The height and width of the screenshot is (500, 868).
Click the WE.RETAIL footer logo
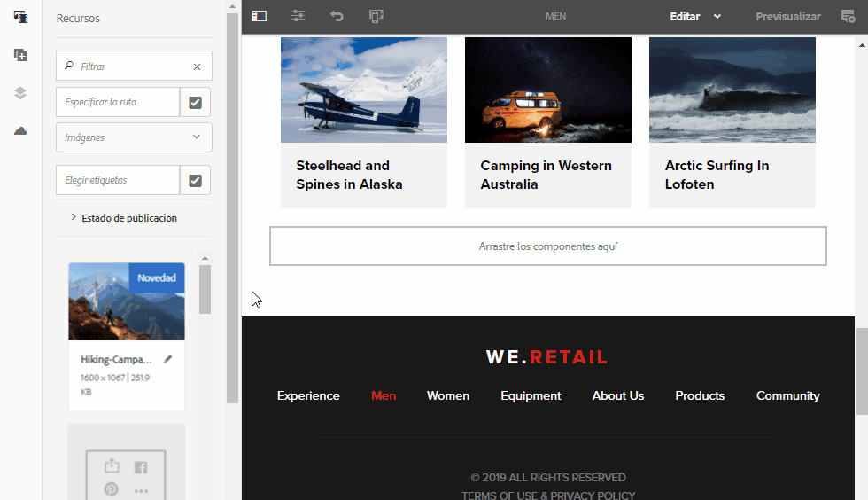(x=547, y=357)
